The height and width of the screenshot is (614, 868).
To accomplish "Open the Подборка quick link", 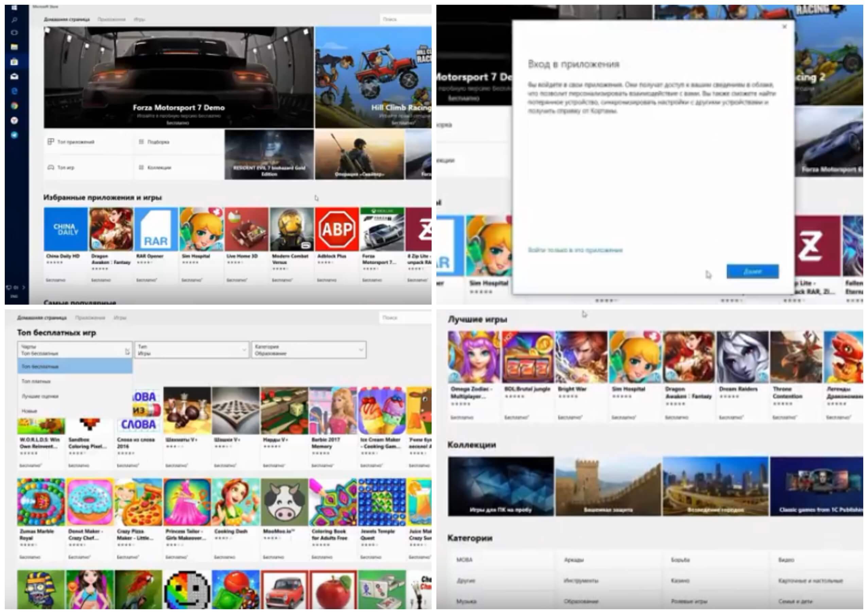I will pos(178,142).
